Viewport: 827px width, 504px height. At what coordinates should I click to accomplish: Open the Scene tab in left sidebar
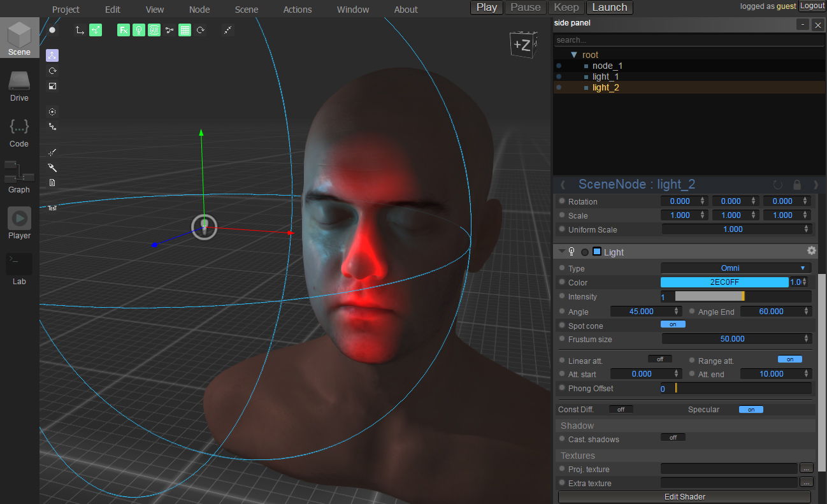point(19,38)
